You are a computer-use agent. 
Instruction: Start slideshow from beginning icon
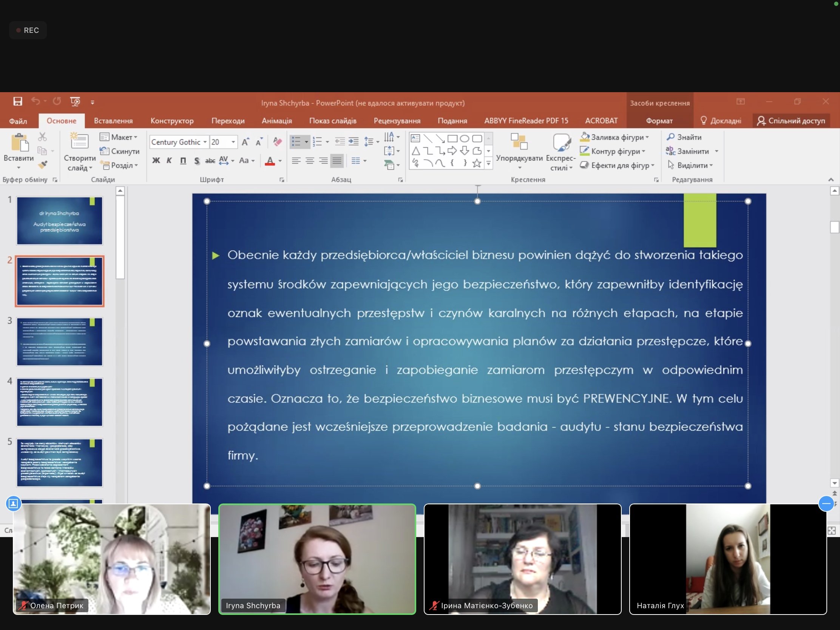click(x=75, y=101)
